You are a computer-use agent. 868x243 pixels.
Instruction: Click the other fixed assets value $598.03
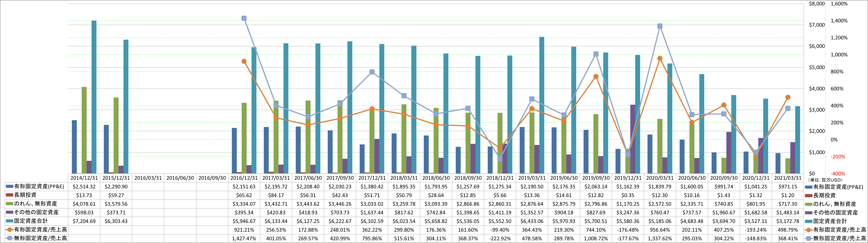pyautogui.click(x=84, y=212)
